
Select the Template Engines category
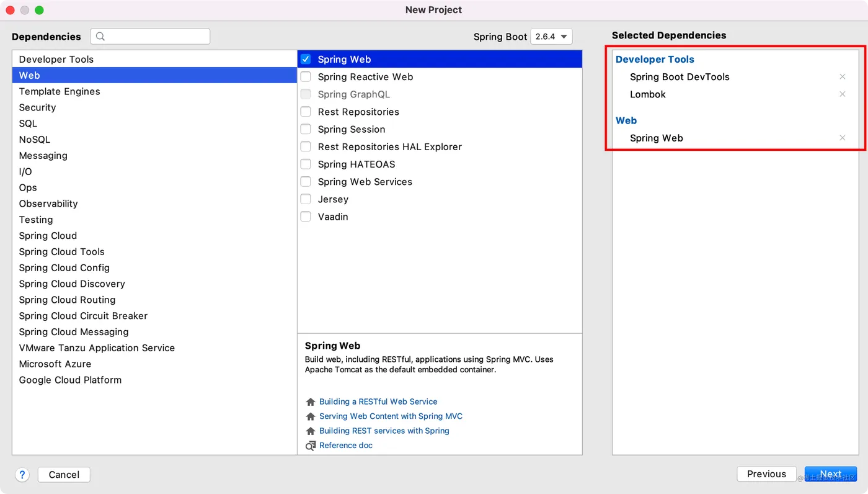pos(154,91)
